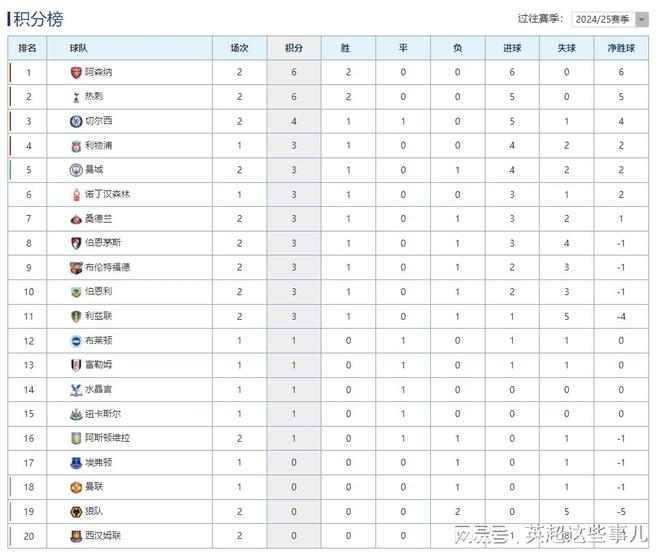Open the 西汉姆联 team name link
Image resolution: width=660 pixels, height=554 pixels.
pos(103,536)
